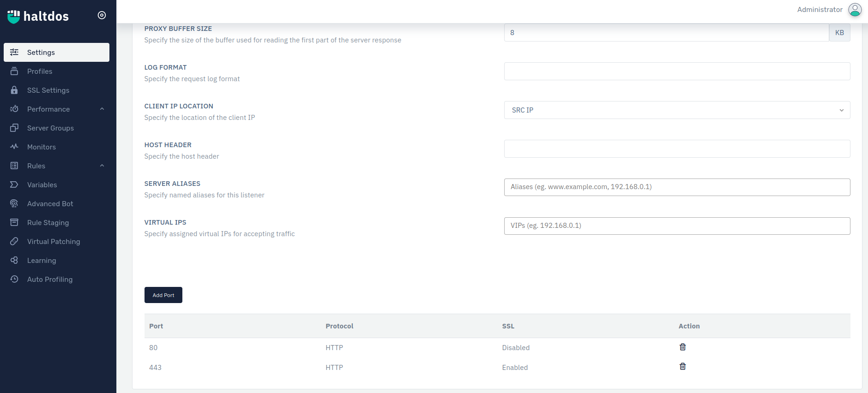Click the Auto Profiling history icon

pos(14,279)
